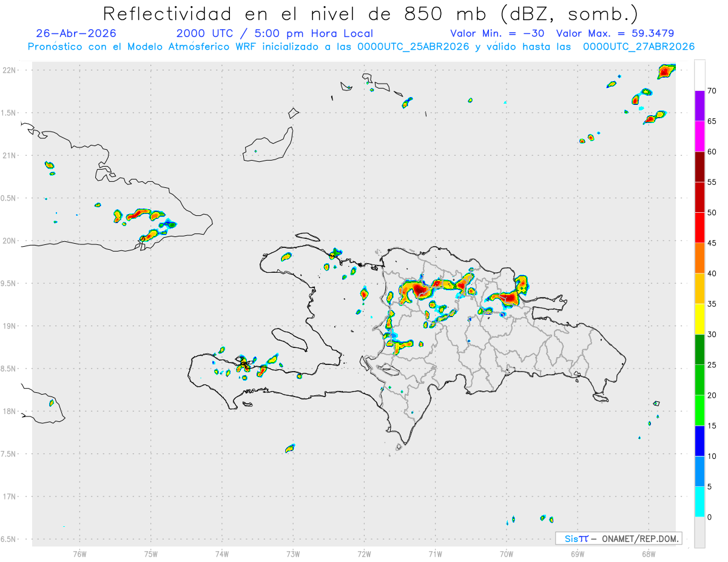This screenshot has width=728, height=562.
Task: Click the orange 40-45 dBZ legend swatch
Action: [699, 258]
